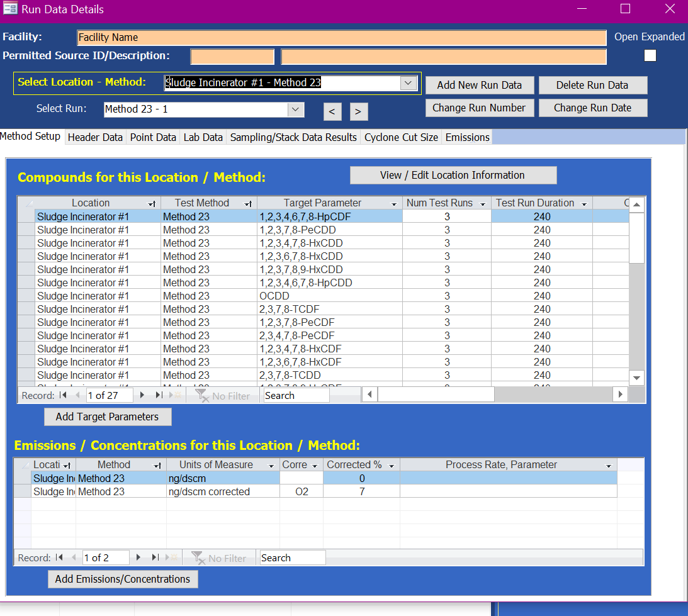Click View / Edit Location Information button

pyautogui.click(x=453, y=176)
